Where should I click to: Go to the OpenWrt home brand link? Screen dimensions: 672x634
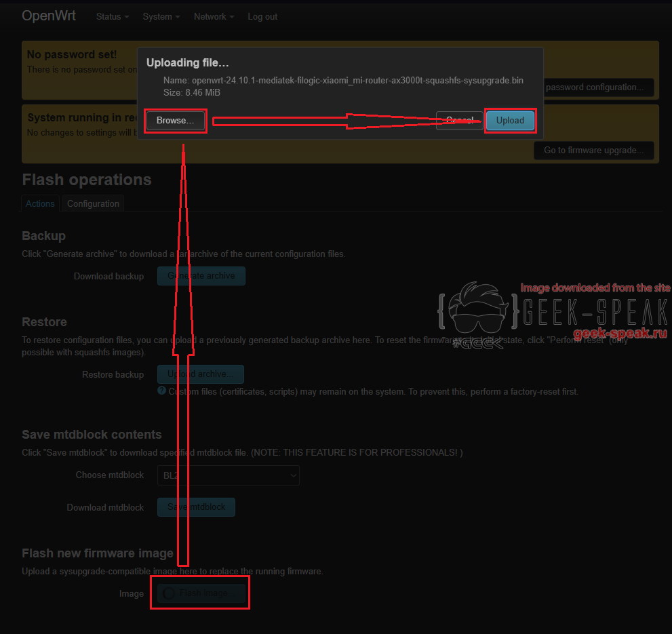point(49,16)
